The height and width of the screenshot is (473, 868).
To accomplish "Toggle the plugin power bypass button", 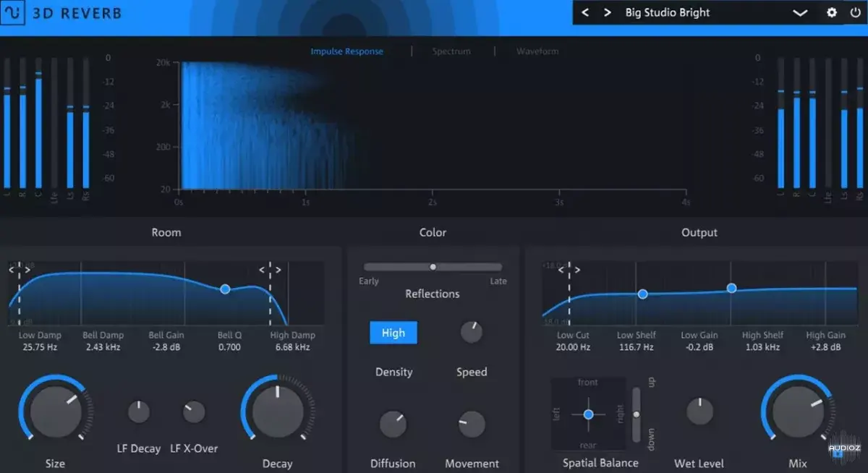I will 855,13.
